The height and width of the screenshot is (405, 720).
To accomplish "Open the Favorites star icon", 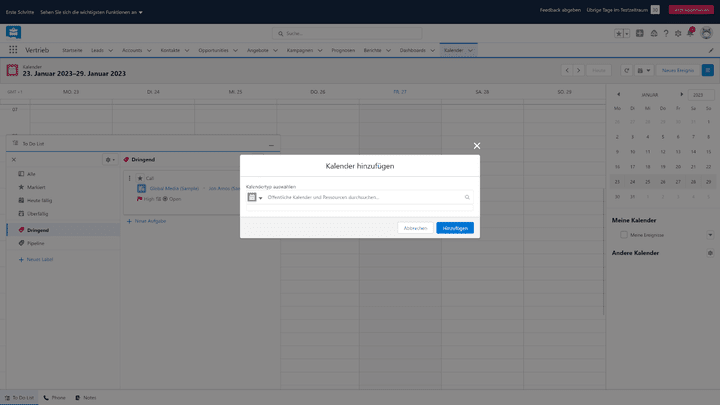I will 619,34.
